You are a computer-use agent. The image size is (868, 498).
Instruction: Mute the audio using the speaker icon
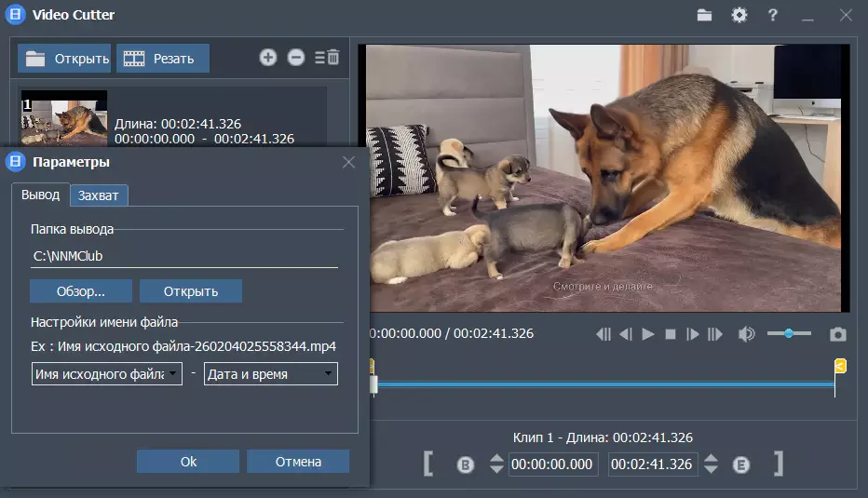746,334
